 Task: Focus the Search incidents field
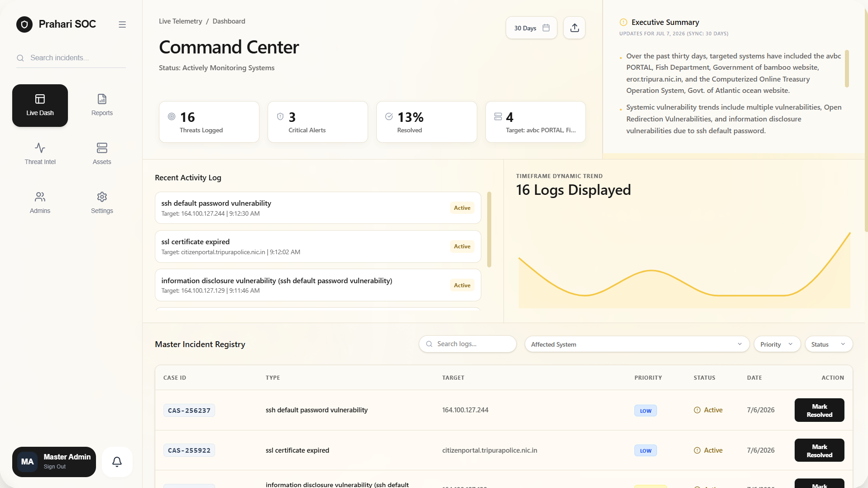tap(71, 58)
